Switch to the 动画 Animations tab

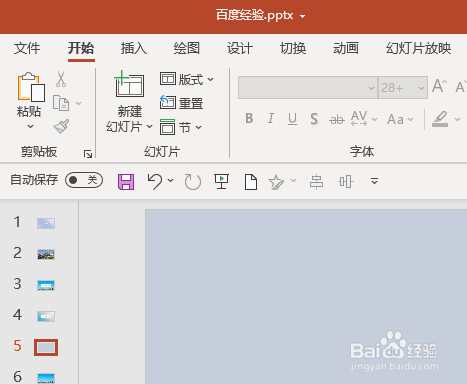point(346,49)
